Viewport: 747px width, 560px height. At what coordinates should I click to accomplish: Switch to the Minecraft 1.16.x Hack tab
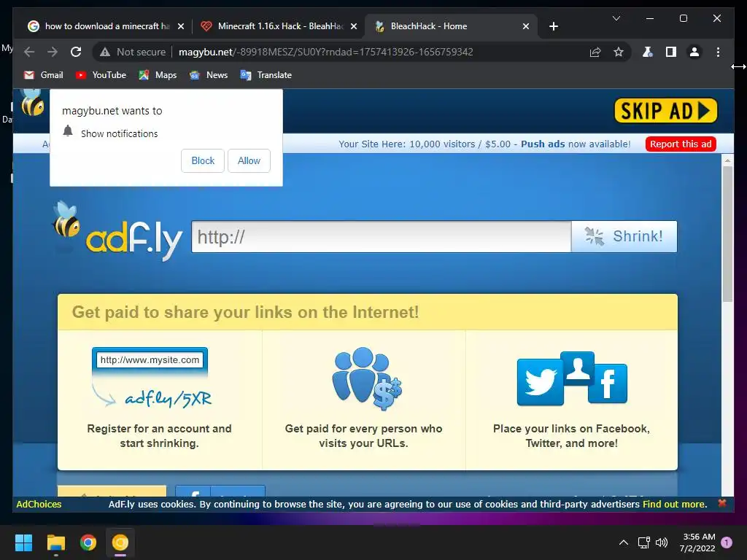[280, 26]
